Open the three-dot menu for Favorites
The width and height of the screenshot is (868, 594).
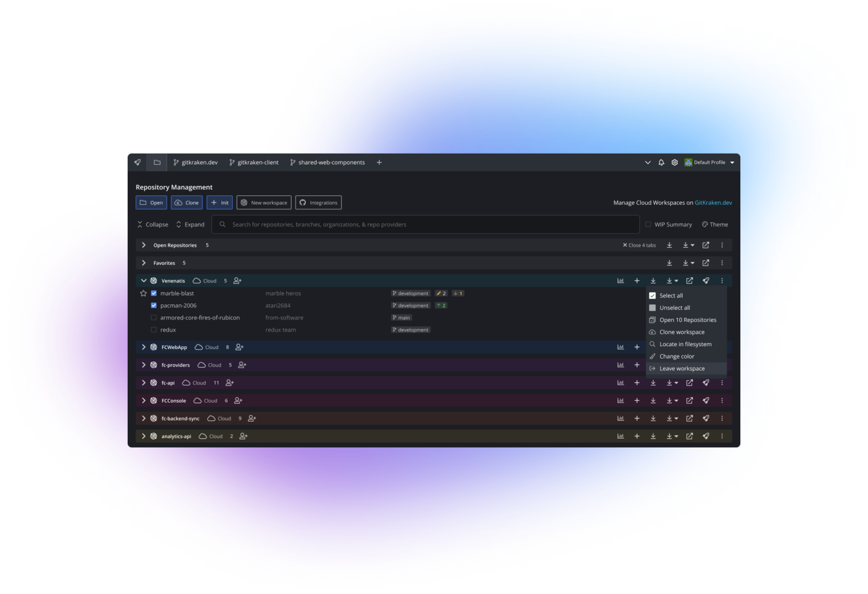(x=722, y=263)
